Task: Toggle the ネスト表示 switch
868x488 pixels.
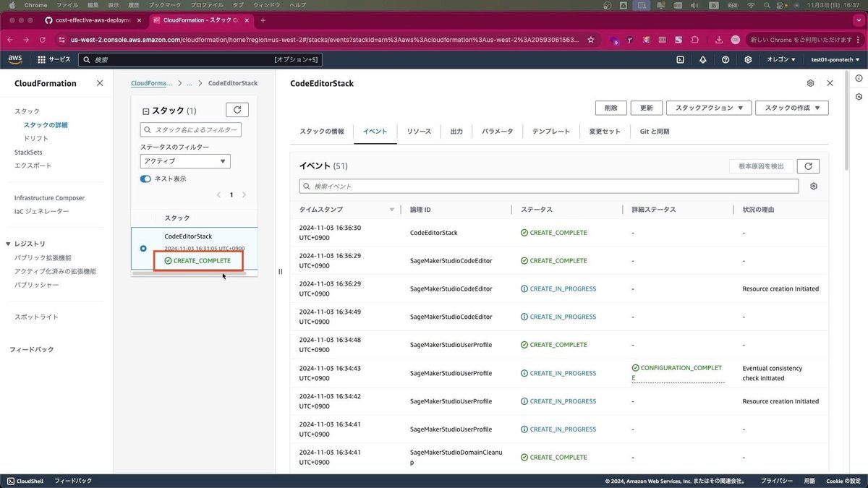Action: point(145,179)
